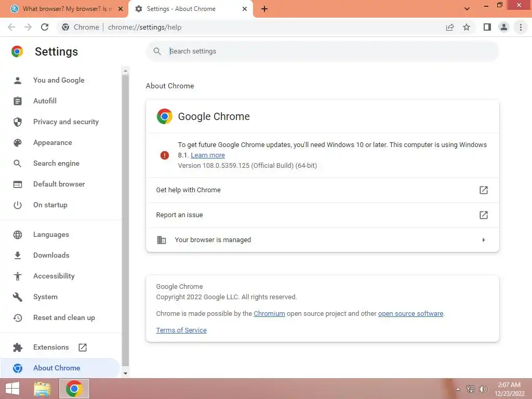Focus the Search settings field
Image resolution: width=532 pixels, height=399 pixels.
pos(322,51)
